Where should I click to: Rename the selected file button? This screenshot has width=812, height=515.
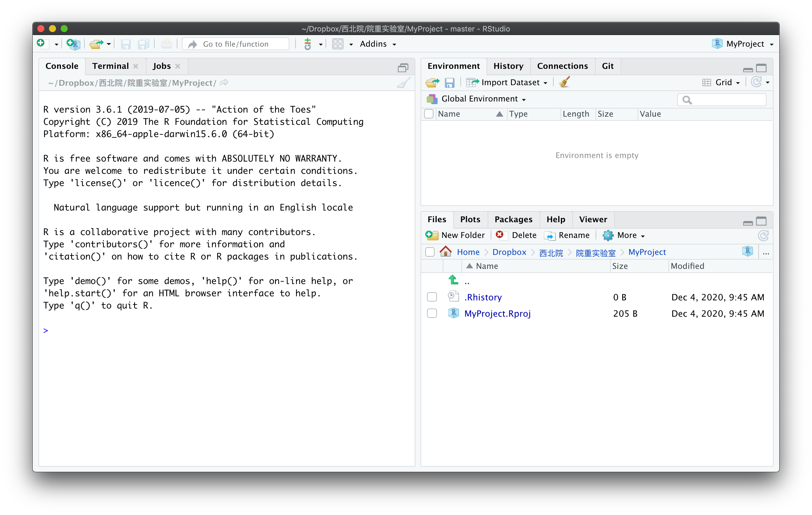[567, 235]
